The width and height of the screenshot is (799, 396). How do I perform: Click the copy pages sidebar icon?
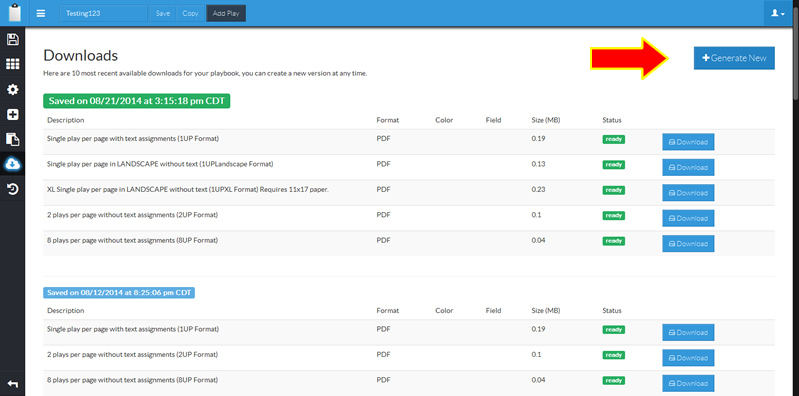[12, 139]
